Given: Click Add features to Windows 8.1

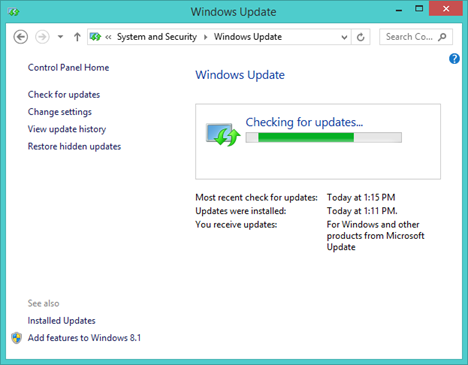Looking at the screenshot, I should [84, 338].
